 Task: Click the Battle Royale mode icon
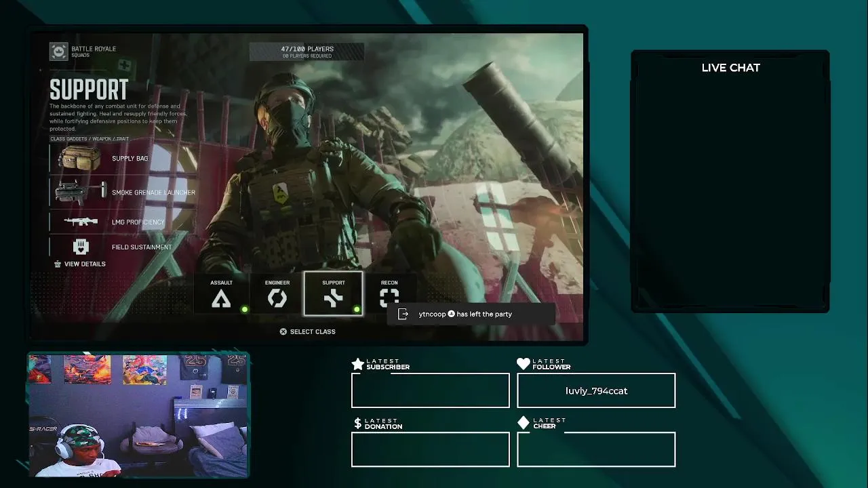point(58,52)
